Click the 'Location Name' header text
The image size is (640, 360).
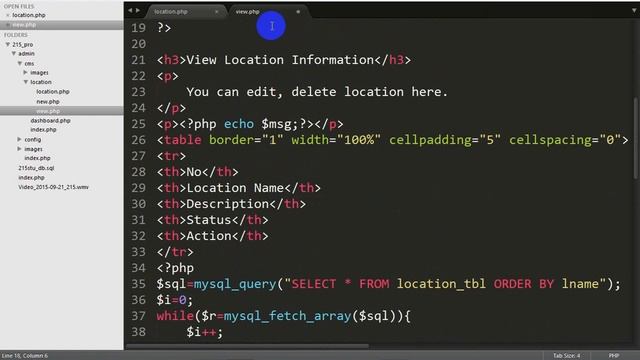coord(235,188)
